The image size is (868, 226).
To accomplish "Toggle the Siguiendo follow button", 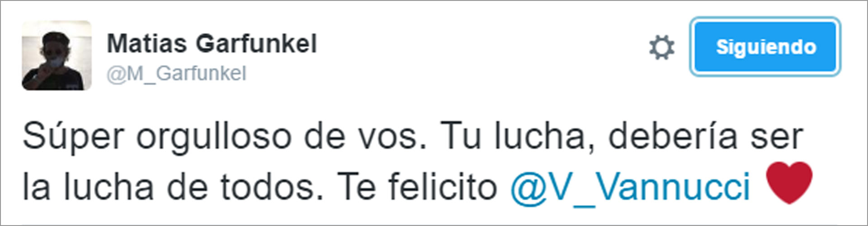I will (x=765, y=47).
